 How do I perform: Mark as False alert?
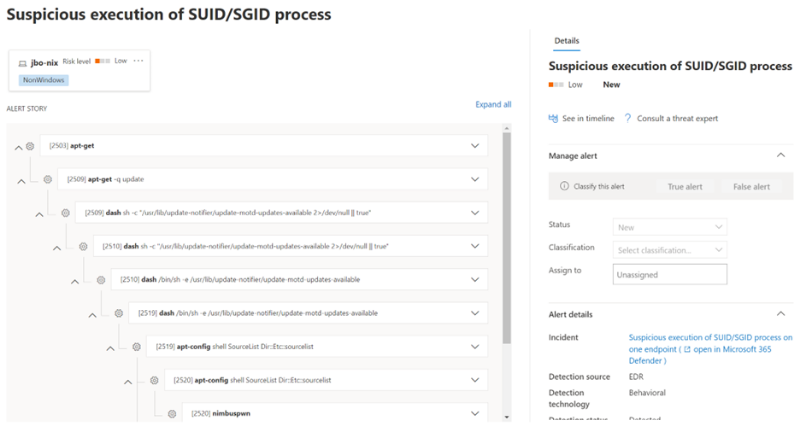click(751, 186)
